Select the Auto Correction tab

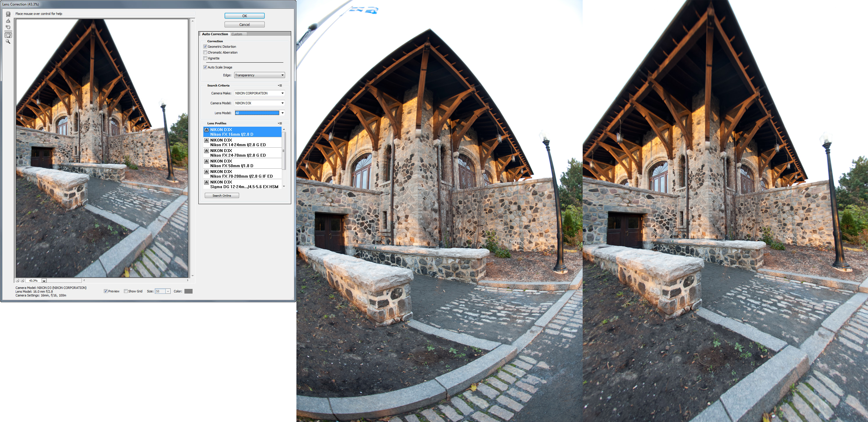pyautogui.click(x=215, y=34)
